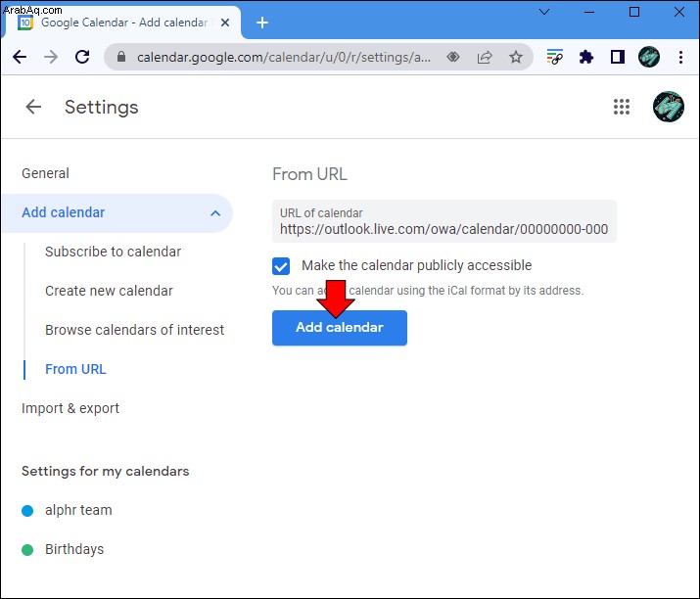Open settings for alphr team calendar
700x599 pixels.
pos(78,510)
